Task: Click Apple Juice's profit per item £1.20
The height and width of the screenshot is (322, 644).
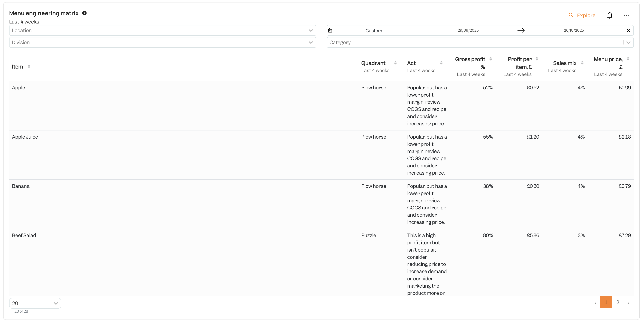Action: tap(533, 137)
